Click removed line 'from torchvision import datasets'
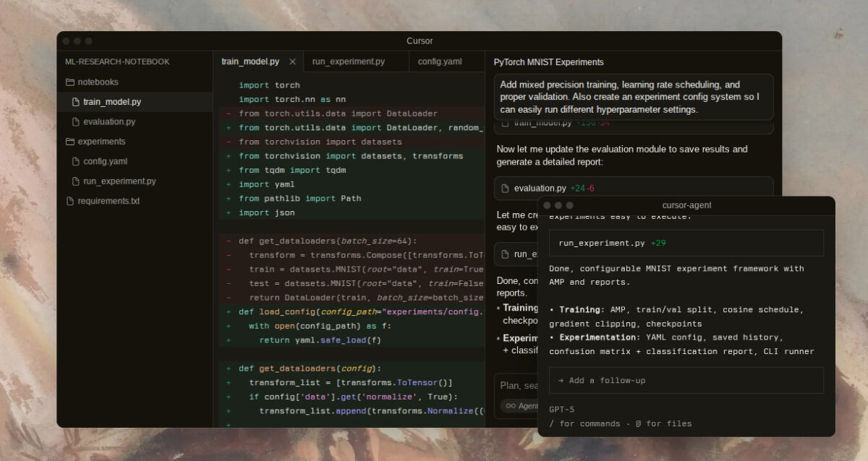 (320, 142)
